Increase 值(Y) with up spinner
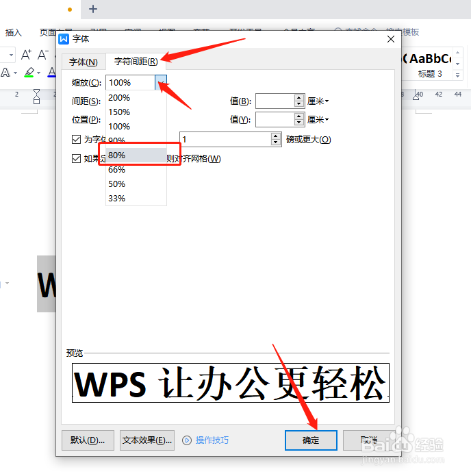Image resolution: width=471 pixels, height=476 pixels. [x=299, y=116]
